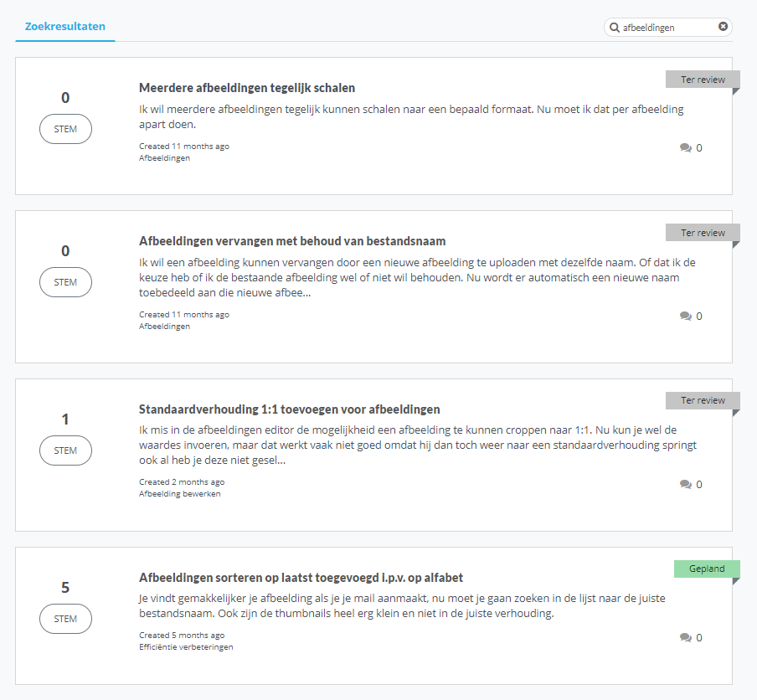The height and width of the screenshot is (700, 757).
Task: Click comments icon on 'Afbeeldingen vervangen' idea
Action: click(x=686, y=317)
